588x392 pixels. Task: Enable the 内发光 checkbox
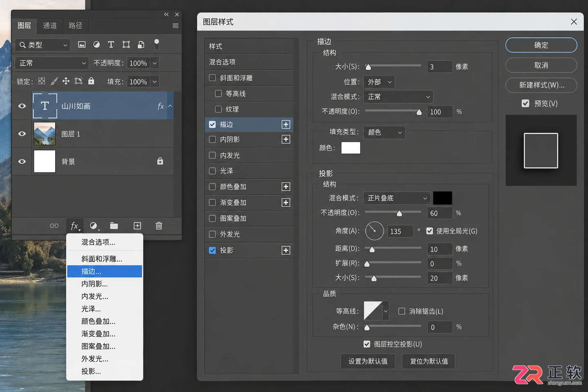pos(212,155)
